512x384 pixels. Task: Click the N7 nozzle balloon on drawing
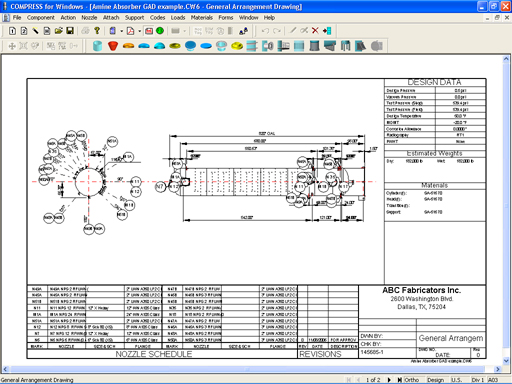point(160,186)
